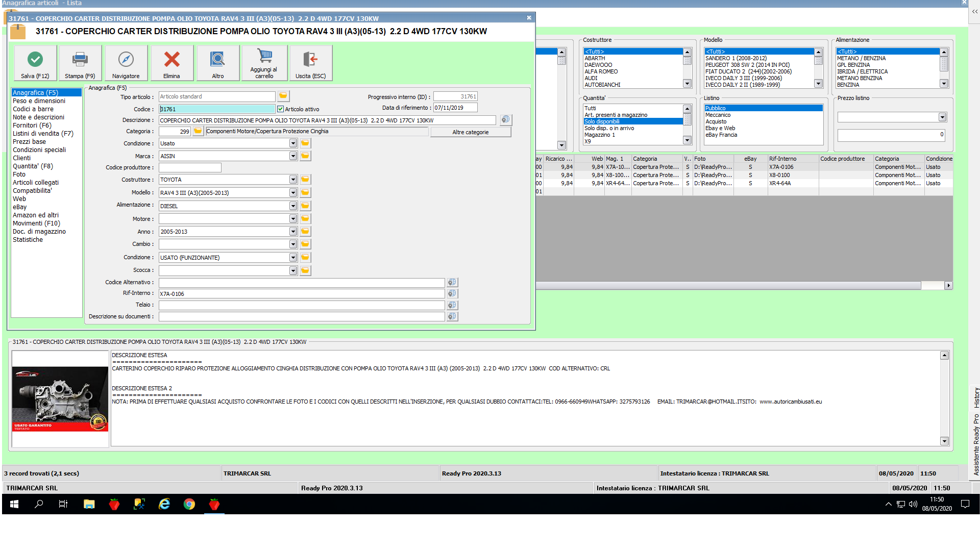Open the Prezzo listino dropdown
980x551 pixels.
click(x=942, y=117)
